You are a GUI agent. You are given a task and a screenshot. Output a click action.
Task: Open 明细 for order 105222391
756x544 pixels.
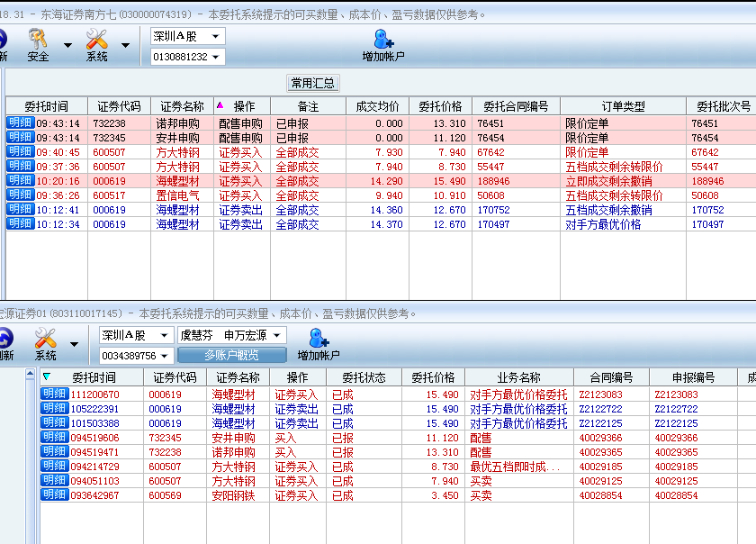[55, 409]
